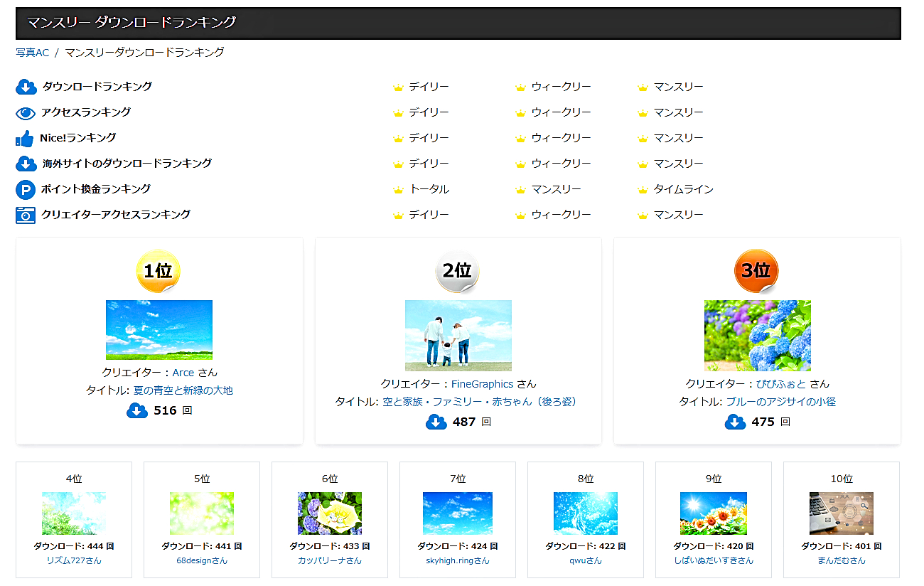This screenshot has height=586, width=924.
Task: Open creator 68designさん link
Action: click(x=202, y=560)
